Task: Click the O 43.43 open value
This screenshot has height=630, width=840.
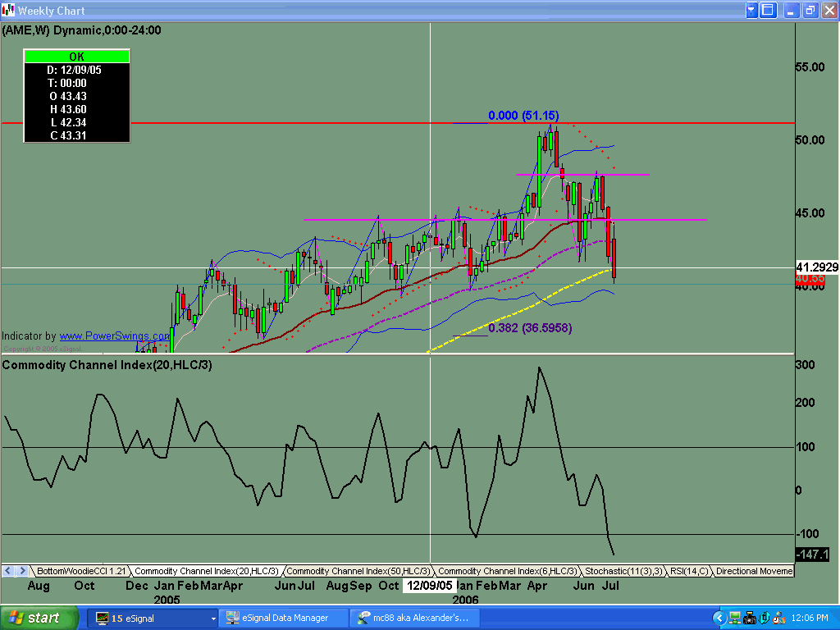Action: pos(68,97)
